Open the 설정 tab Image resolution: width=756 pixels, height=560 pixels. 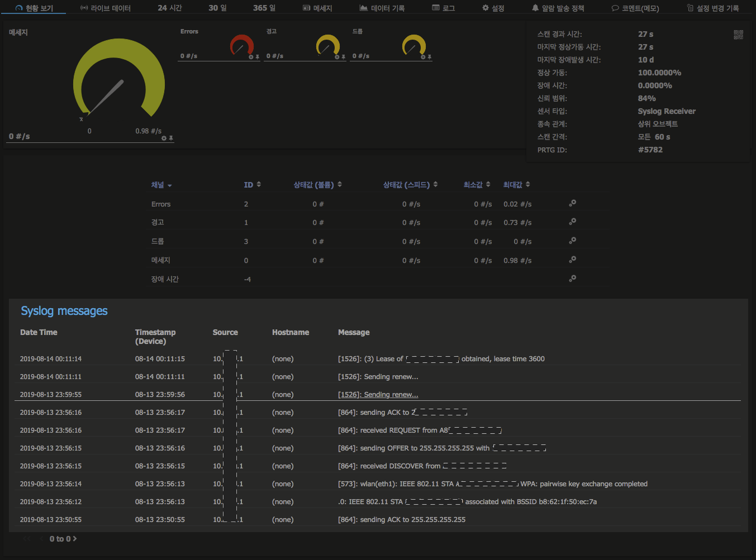[493, 8]
